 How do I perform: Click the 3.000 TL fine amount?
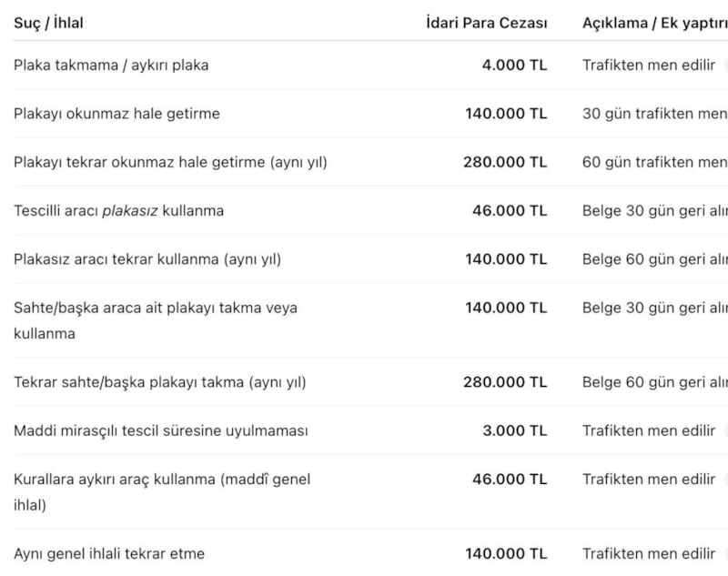pos(514,430)
